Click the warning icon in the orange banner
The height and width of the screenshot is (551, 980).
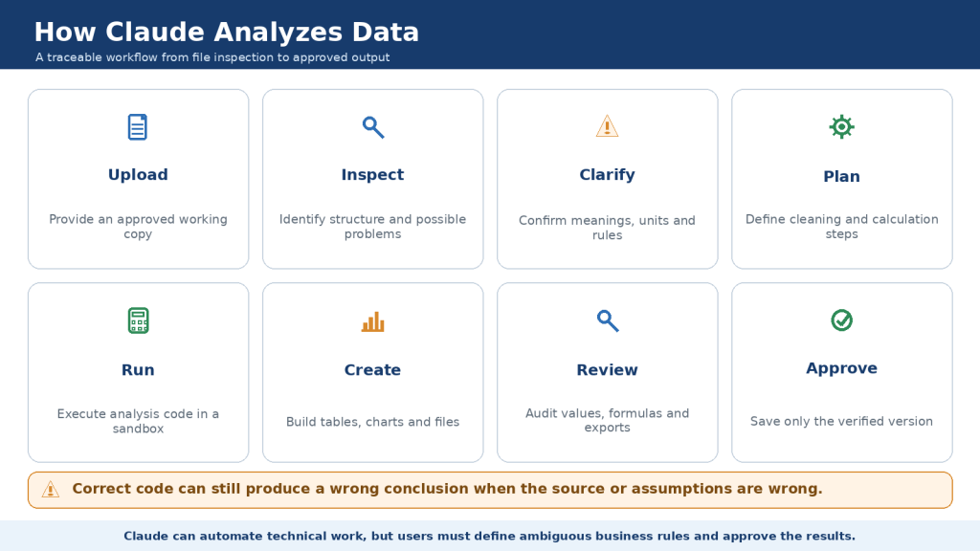51,490
